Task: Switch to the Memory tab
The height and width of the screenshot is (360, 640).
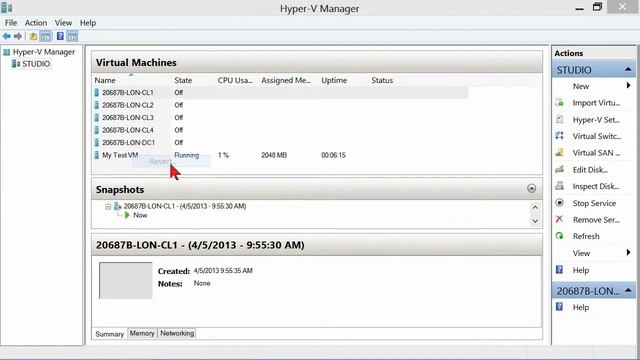Action: point(142,333)
